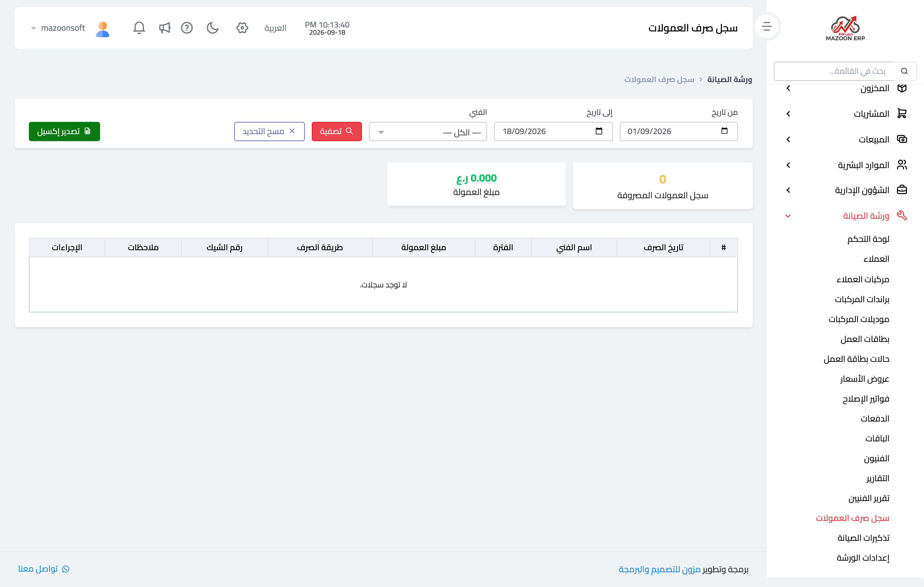Expand the الموارد البشرية menu chevron

[788, 165]
